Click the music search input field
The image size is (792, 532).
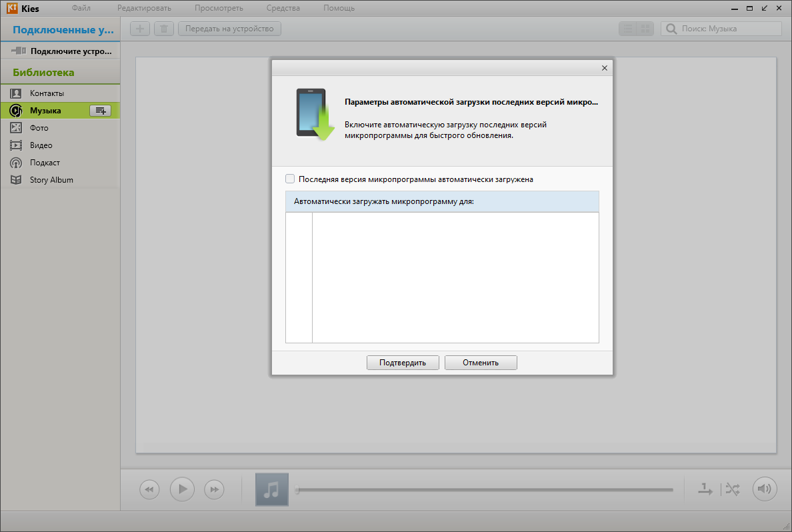(721, 29)
